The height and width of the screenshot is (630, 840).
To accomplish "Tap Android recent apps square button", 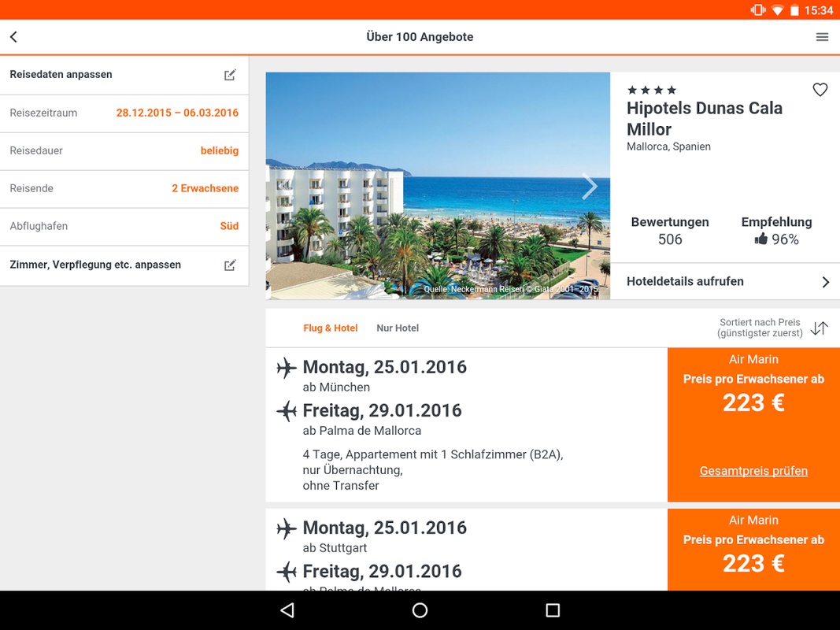I will pyautogui.click(x=553, y=610).
